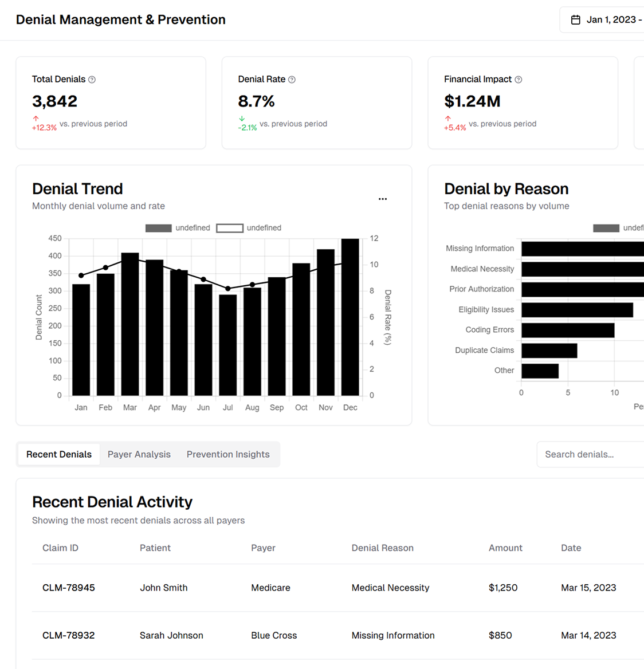Select the Recent Denials tab
Image resolution: width=644 pixels, height=669 pixels.
pos(59,454)
